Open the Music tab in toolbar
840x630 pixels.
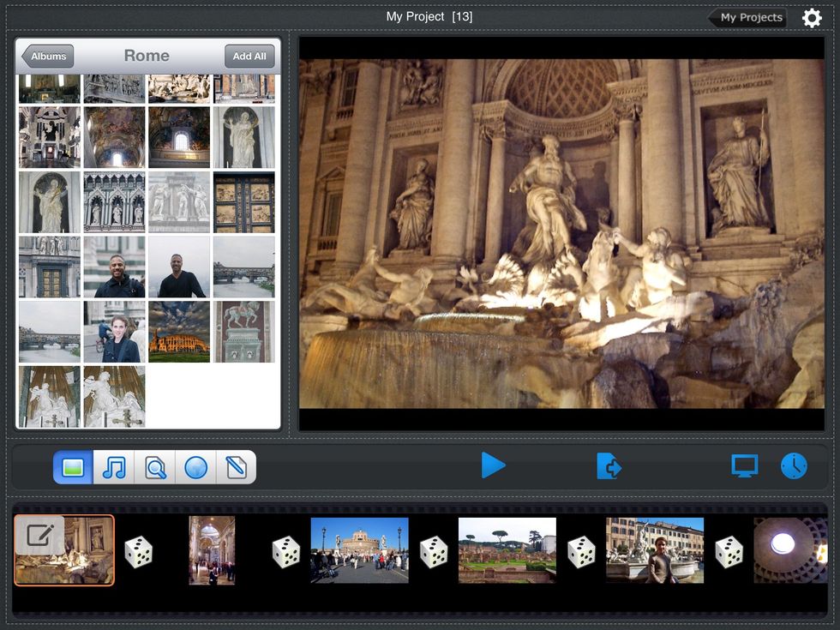[114, 467]
